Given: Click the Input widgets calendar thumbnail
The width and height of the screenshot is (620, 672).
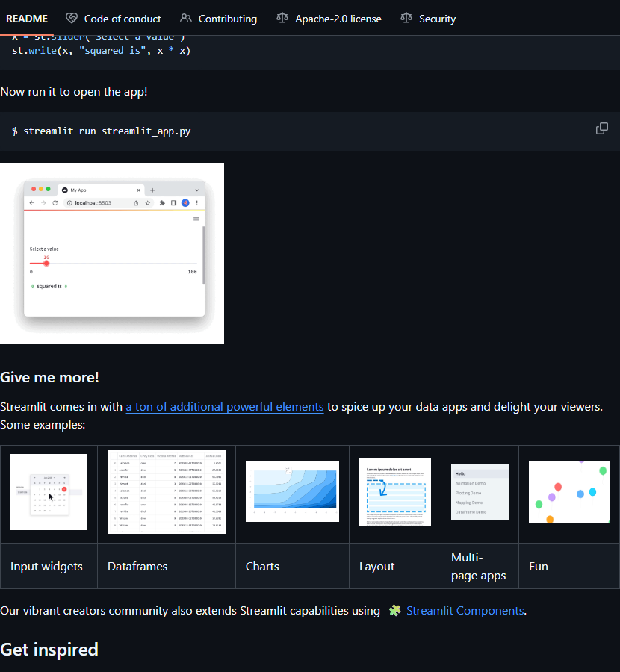Looking at the screenshot, I should [x=49, y=492].
